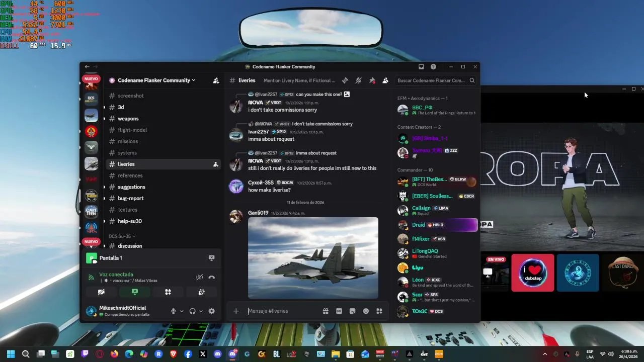Deafen with the headphones icon

pyautogui.click(x=192, y=311)
